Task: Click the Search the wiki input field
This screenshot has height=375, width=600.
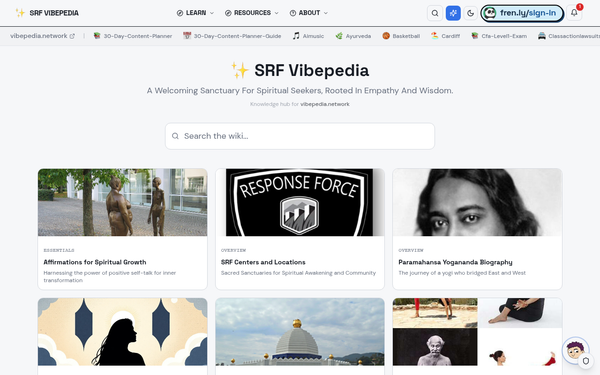Action: pyautogui.click(x=300, y=136)
